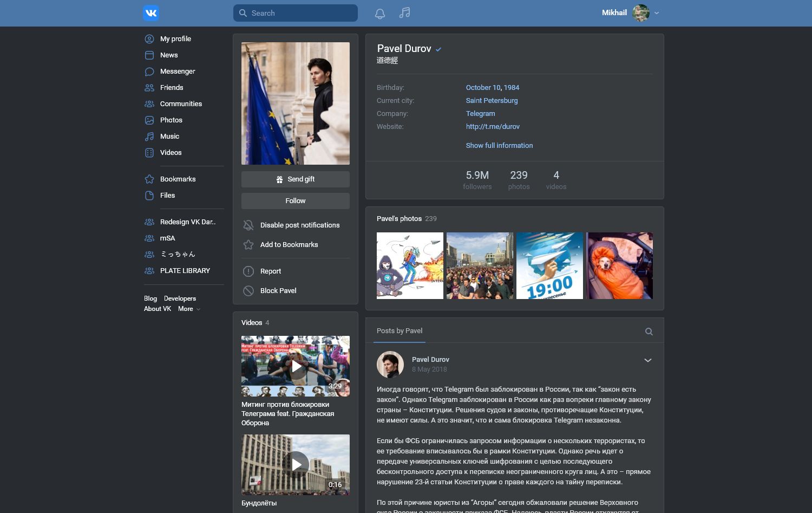Open the About VK footer link
This screenshot has width=812, height=513.
[158, 309]
